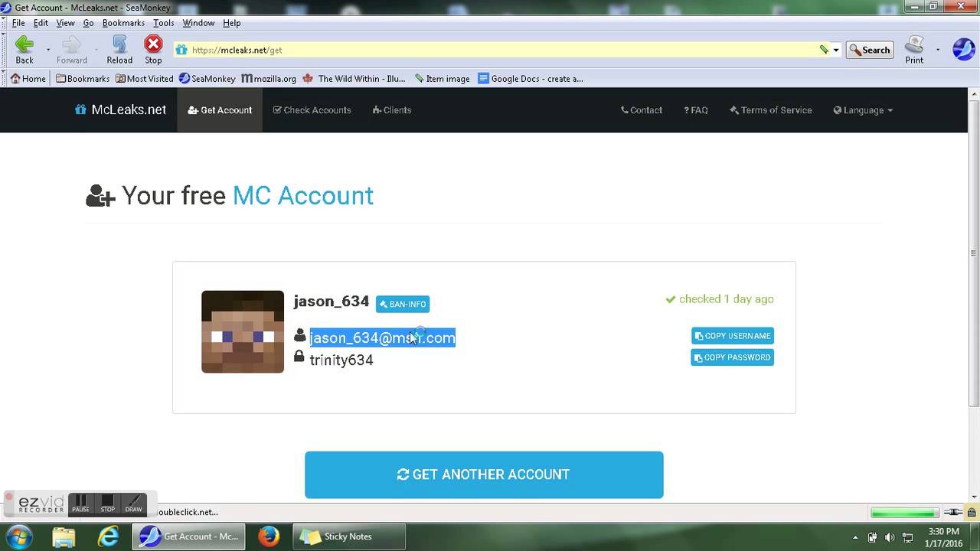Click GET ANOTHER ACCOUNT button
Screen dimensions: 980x551
coord(484,474)
